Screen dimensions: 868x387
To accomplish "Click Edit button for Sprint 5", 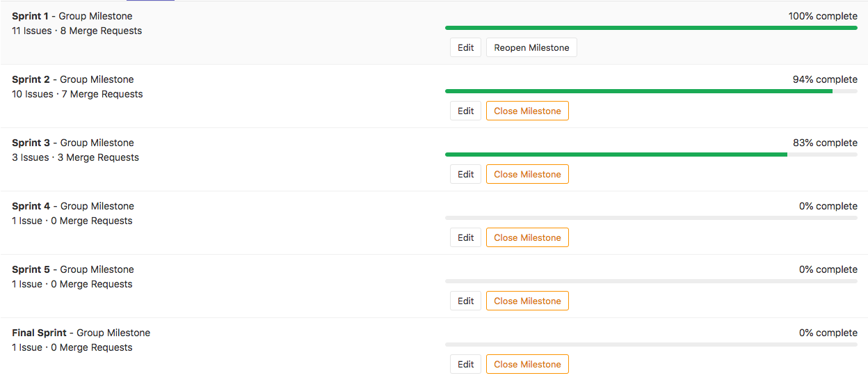I will (x=465, y=301).
